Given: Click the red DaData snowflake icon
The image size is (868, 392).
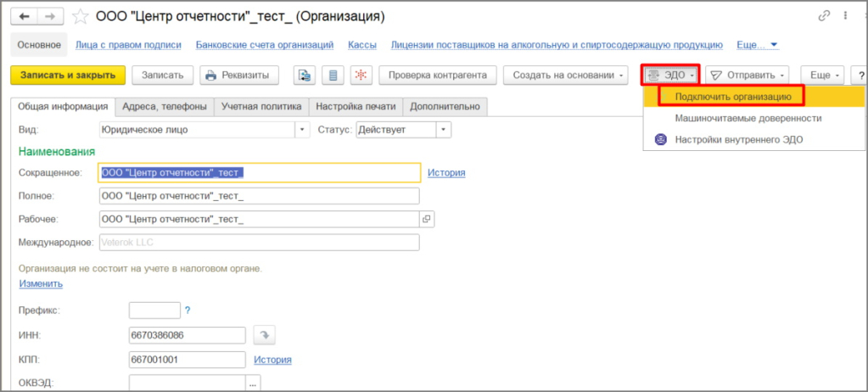Looking at the screenshot, I should 361,76.
